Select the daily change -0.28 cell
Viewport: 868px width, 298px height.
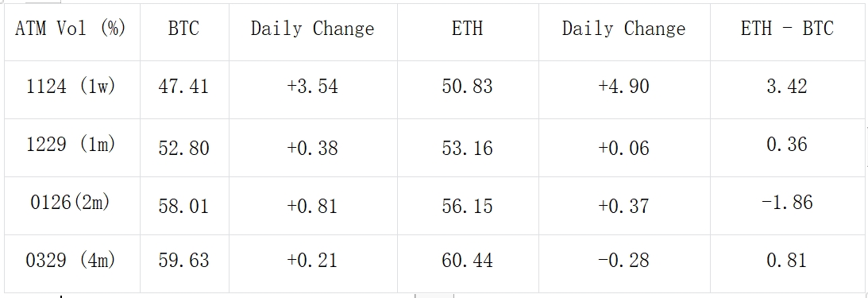coord(624,264)
